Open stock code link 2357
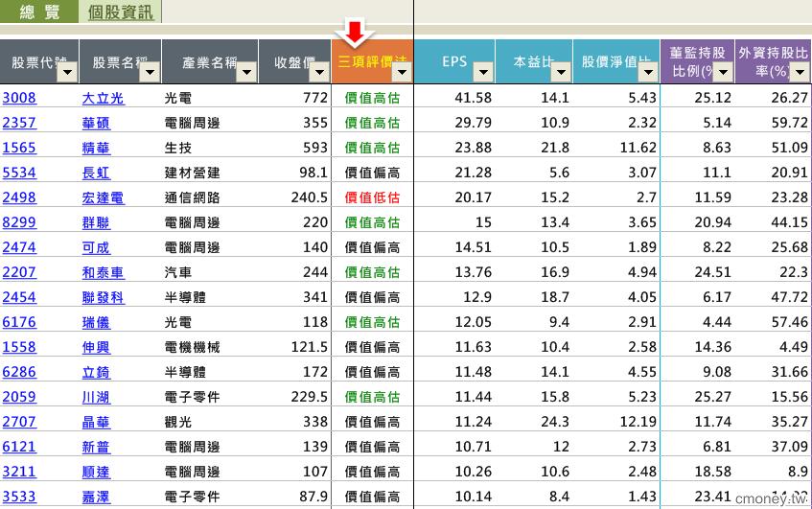Viewport: 812px width, 509px height. 19,123
